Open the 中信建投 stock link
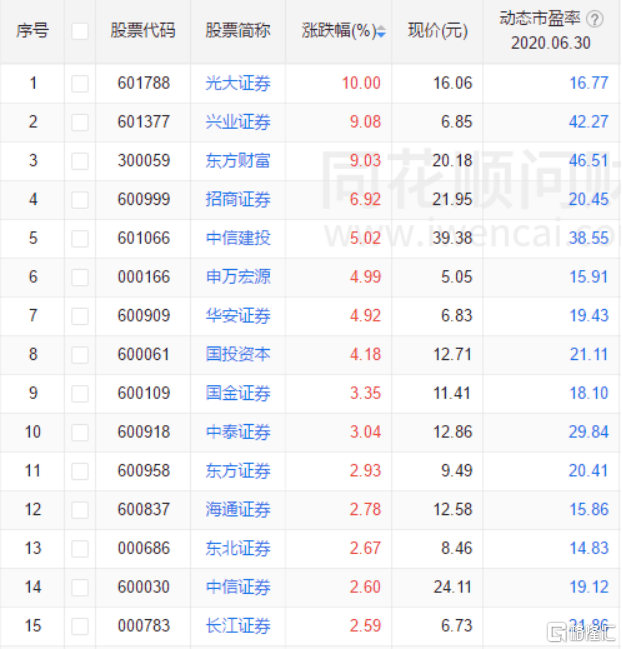 pyautogui.click(x=238, y=238)
